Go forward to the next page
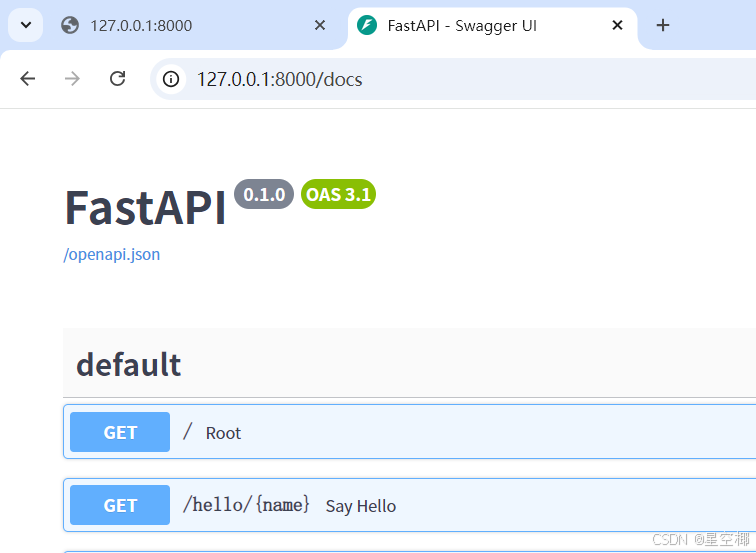The image size is (756, 553). click(72, 78)
